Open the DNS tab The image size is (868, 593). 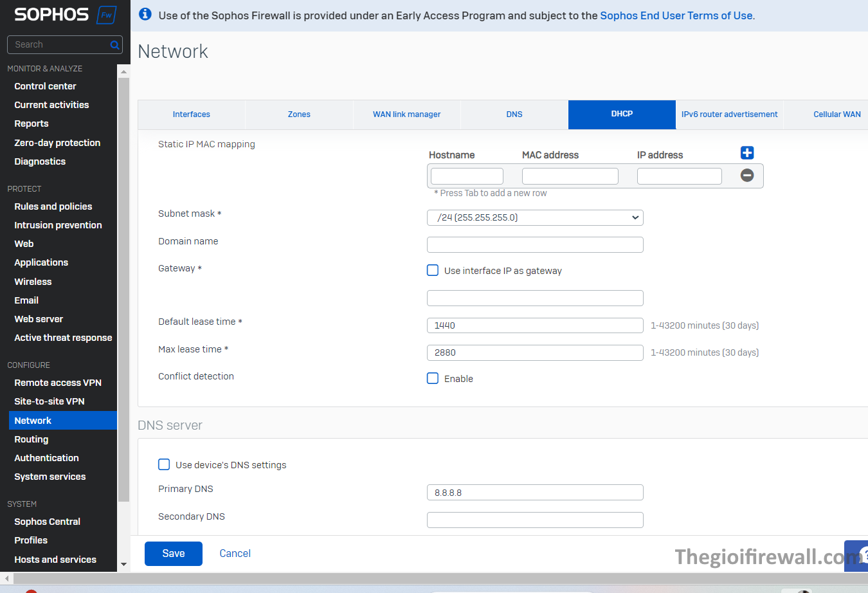[x=514, y=114]
